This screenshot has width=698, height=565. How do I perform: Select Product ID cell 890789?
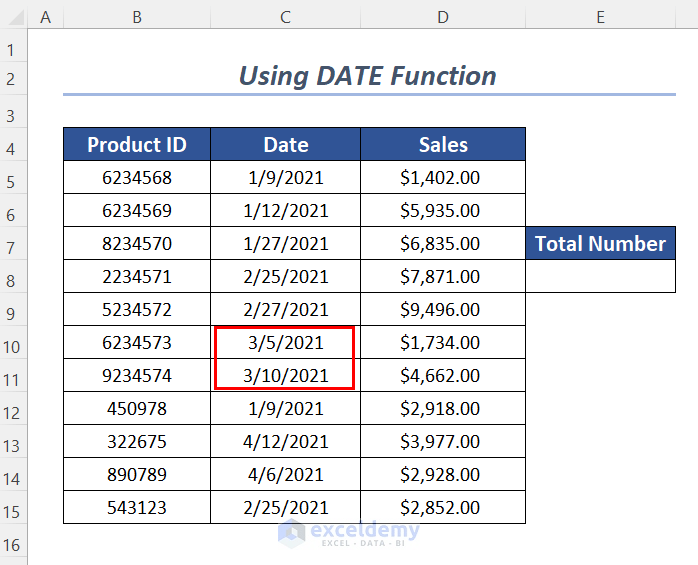click(x=137, y=474)
